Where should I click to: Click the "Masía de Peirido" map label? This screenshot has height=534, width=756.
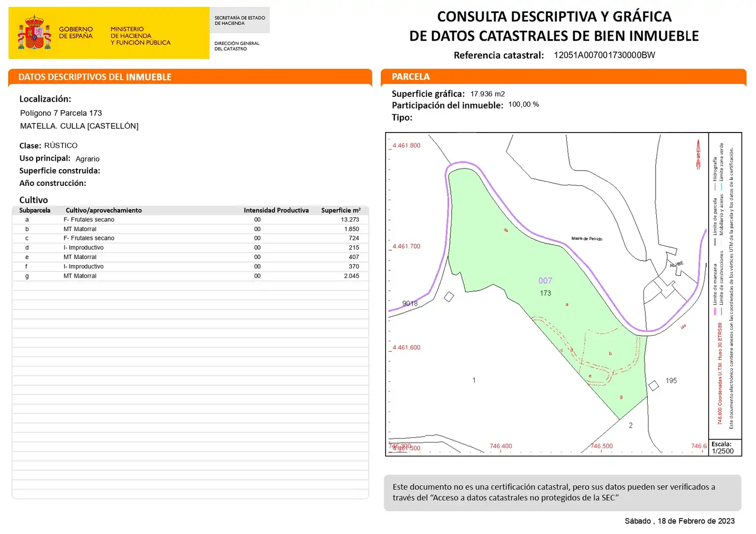587,238
